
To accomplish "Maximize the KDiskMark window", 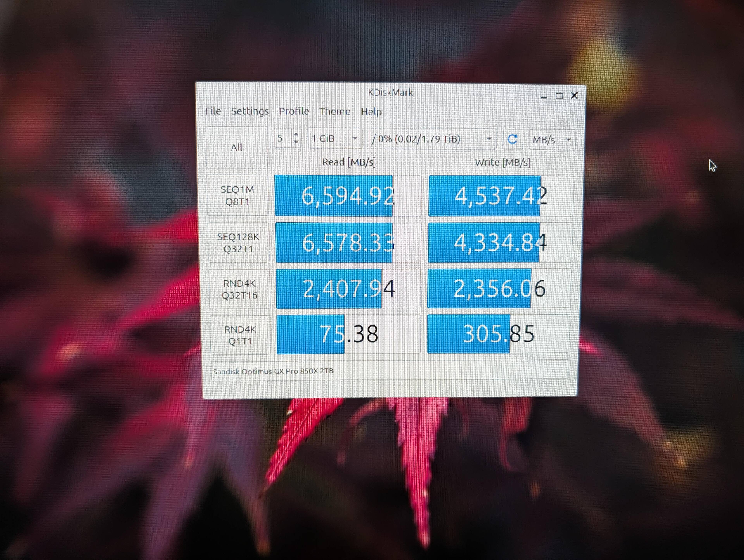I will click(559, 96).
